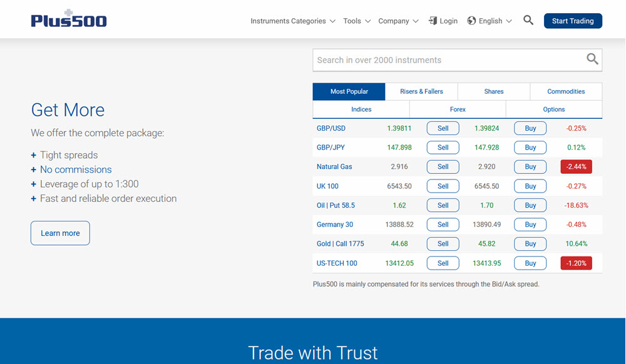This screenshot has width=626, height=364.
Task: Expand the Company menu
Action: (398, 21)
